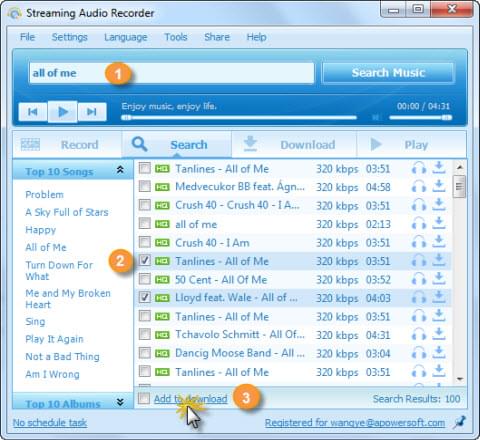Expand the Top 10 Albums panel
The width and height of the screenshot is (480, 440).
pyautogui.click(x=120, y=403)
